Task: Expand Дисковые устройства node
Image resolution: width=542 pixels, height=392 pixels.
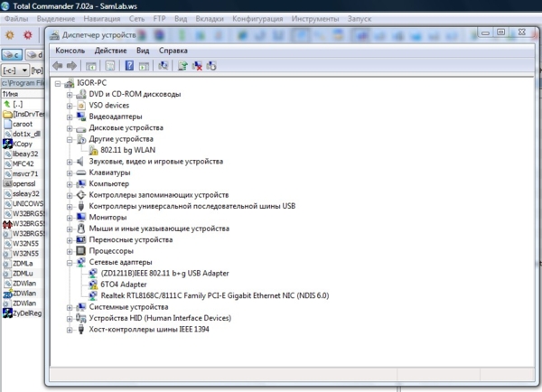Action: (70, 128)
